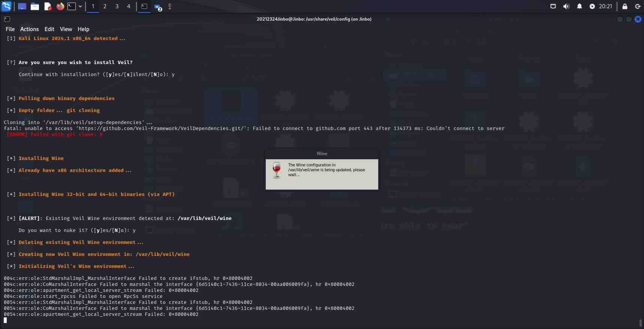The width and height of the screenshot is (644, 329).
Task: Open the File menu
Action: [10, 29]
